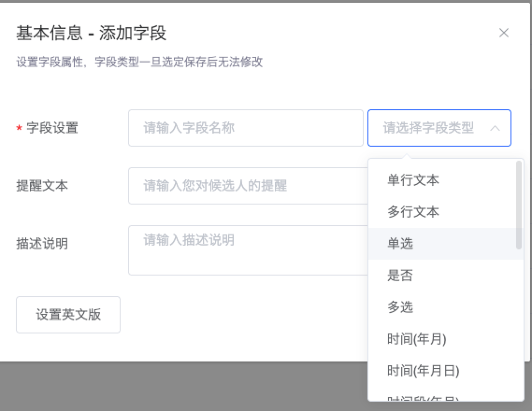532x411 pixels.
Task: Click the 请选择字段类型 select box
Action: [430, 128]
